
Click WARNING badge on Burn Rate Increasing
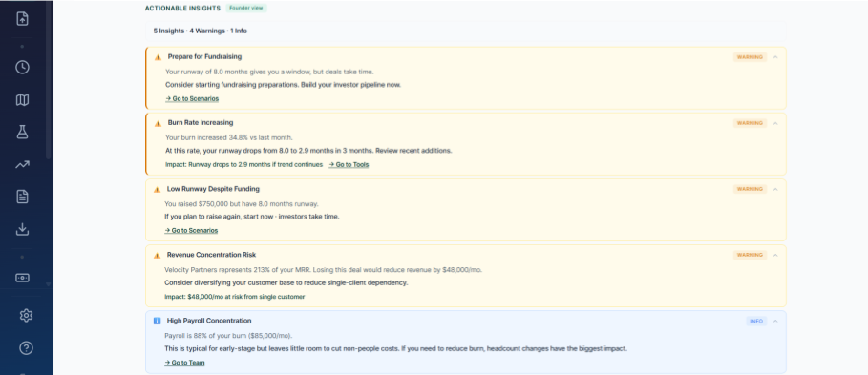tap(751, 123)
